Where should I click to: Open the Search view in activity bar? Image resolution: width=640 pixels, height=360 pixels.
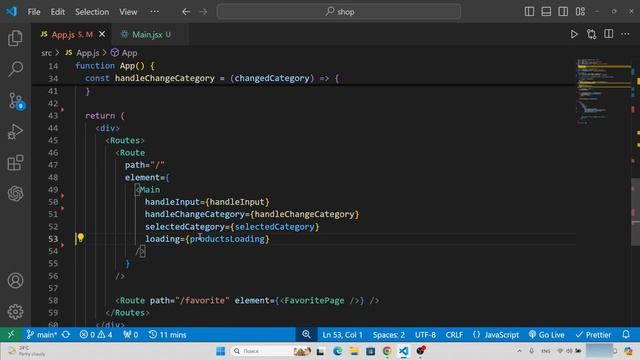coord(15,69)
